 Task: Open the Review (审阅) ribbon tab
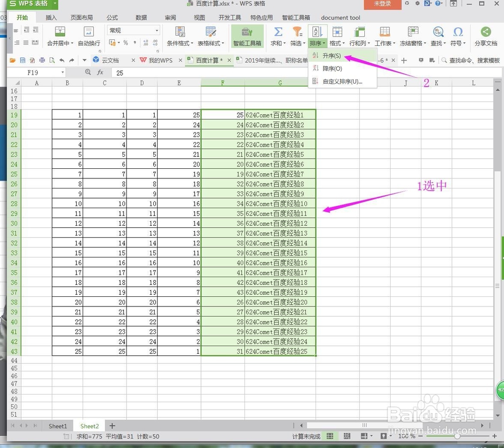click(x=170, y=18)
